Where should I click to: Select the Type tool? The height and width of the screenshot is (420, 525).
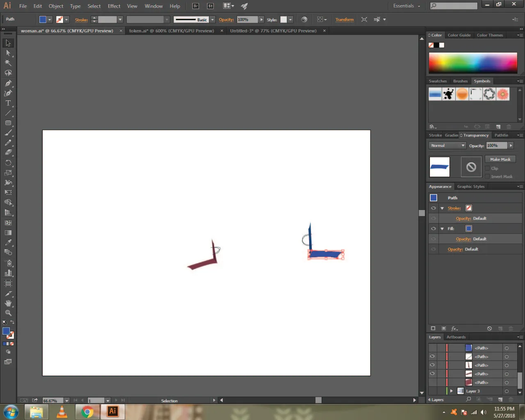tap(8, 103)
